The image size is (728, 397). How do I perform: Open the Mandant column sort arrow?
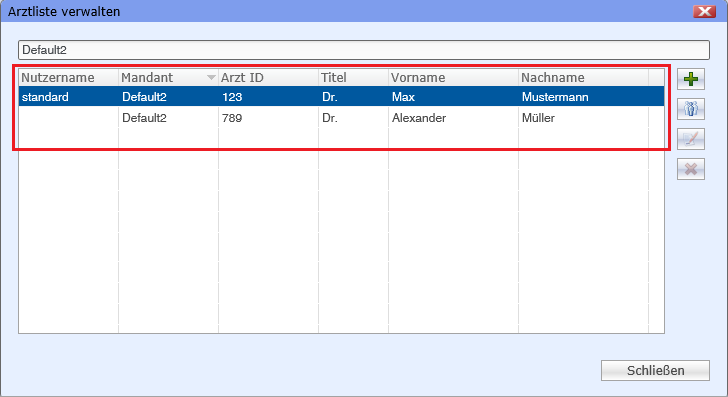(x=211, y=78)
